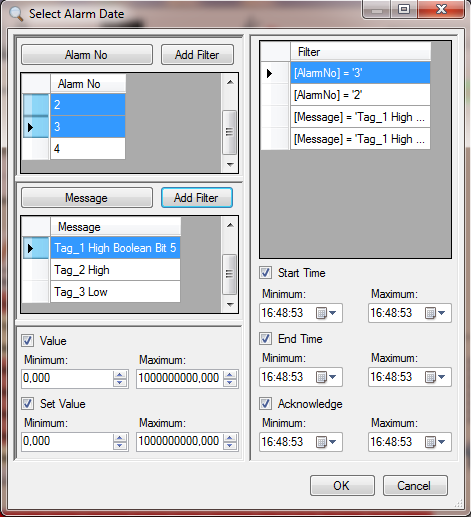The width and height of the screenshot is (471, 517).
Task: Open calendar for Acknowledge minimum
Action: coord(326,442)
